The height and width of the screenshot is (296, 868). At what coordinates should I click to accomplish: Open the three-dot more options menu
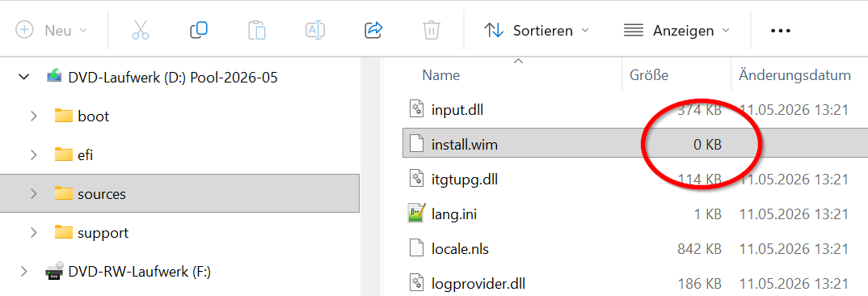[x=781, y=31]
